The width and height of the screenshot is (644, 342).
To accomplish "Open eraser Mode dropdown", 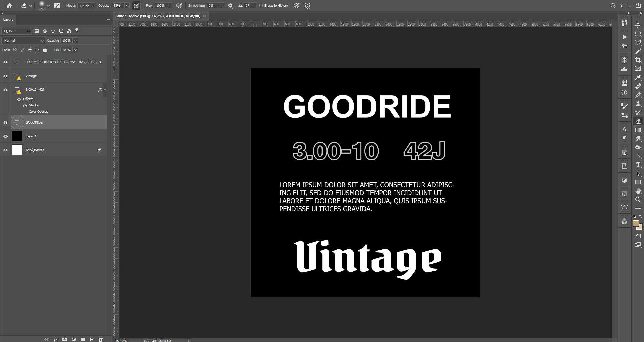I will coord(87,6).
